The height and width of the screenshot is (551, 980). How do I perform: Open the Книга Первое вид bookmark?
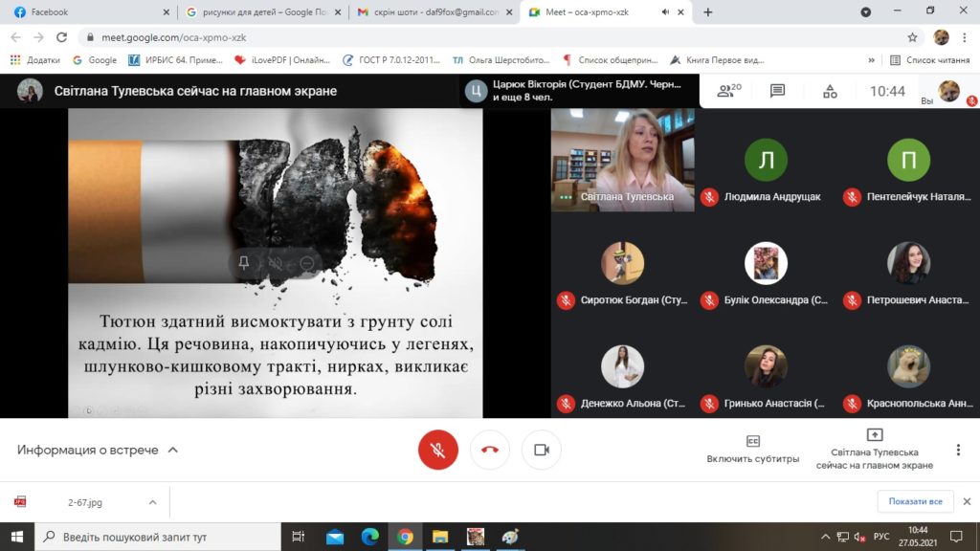pos(717,60)
